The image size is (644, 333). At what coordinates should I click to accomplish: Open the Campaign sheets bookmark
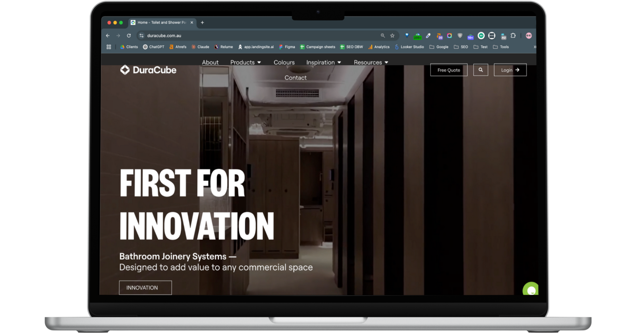pyautogui.click(x=317, y=47)
